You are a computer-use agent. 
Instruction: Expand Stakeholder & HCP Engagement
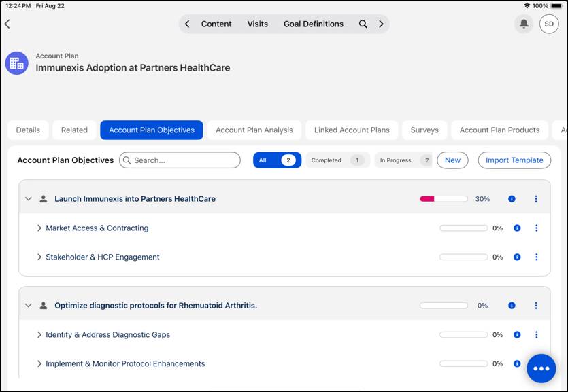point(39,257)
